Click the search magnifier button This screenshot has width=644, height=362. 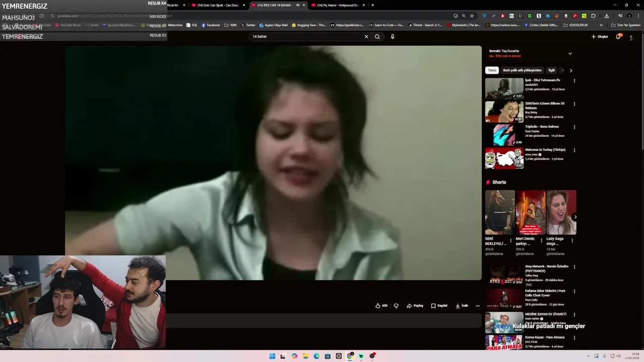pos(377,37)
